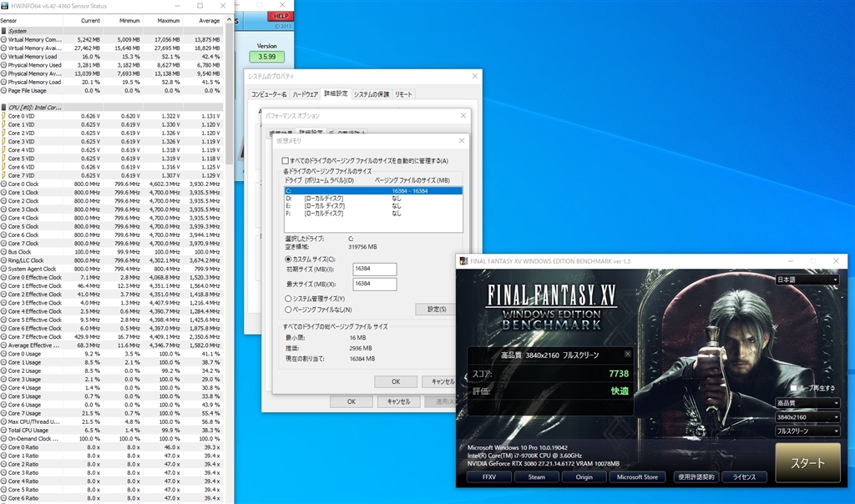Toggle the ループ再生する loop checkbox

793,388
